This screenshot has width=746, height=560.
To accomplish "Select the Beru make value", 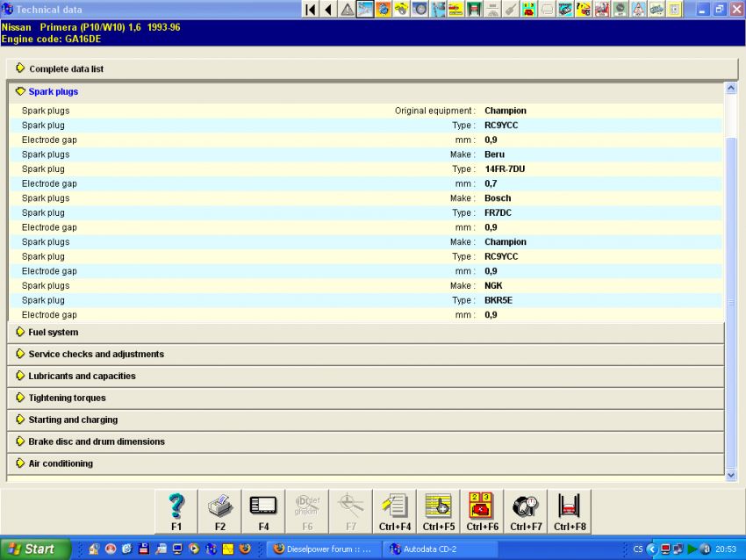I will pyautogui.click(x=494, y=154).
